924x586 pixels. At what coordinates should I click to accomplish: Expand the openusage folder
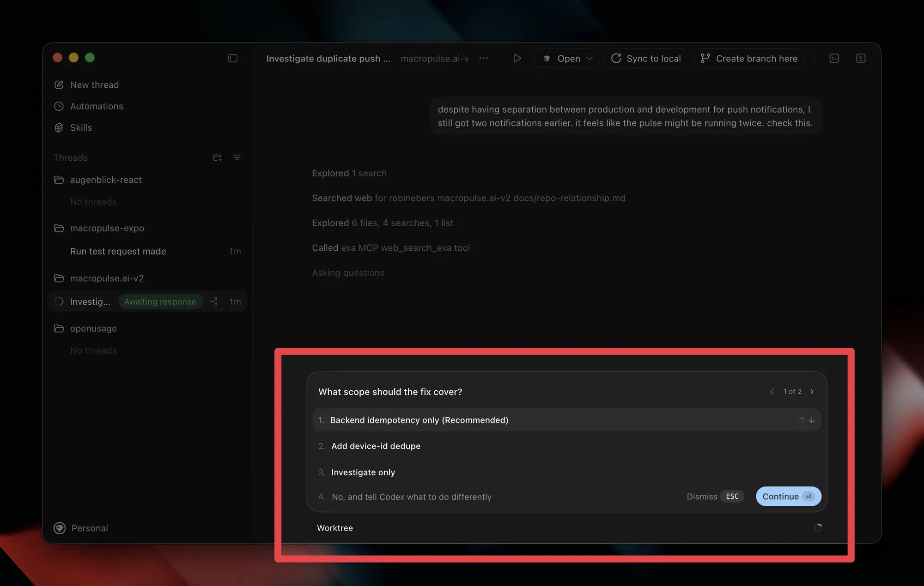click(x=93, y=328)
